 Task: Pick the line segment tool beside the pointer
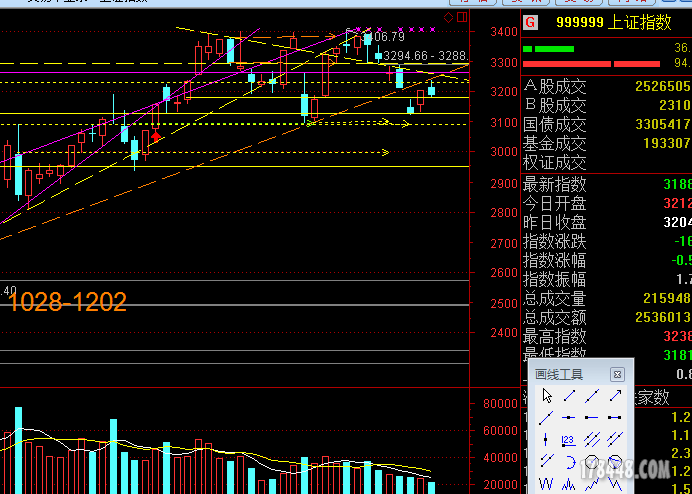point(569,396)
